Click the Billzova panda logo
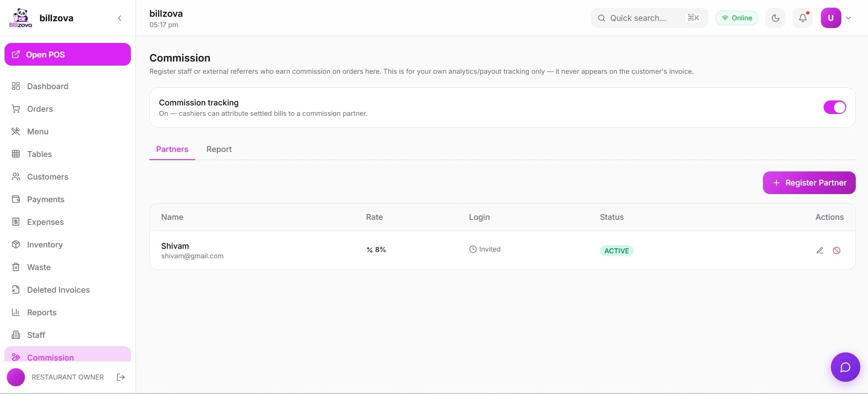 (x=20, y=18)
